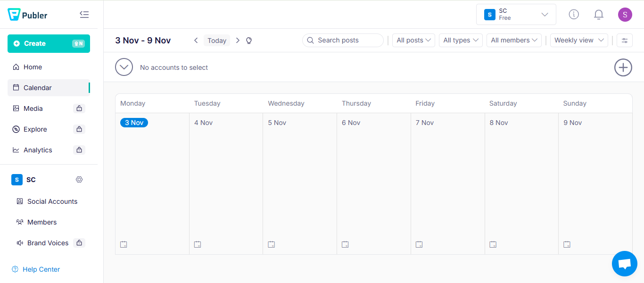
Task: Collapse the sidebar using the menu icon
Action: [84, 15]
